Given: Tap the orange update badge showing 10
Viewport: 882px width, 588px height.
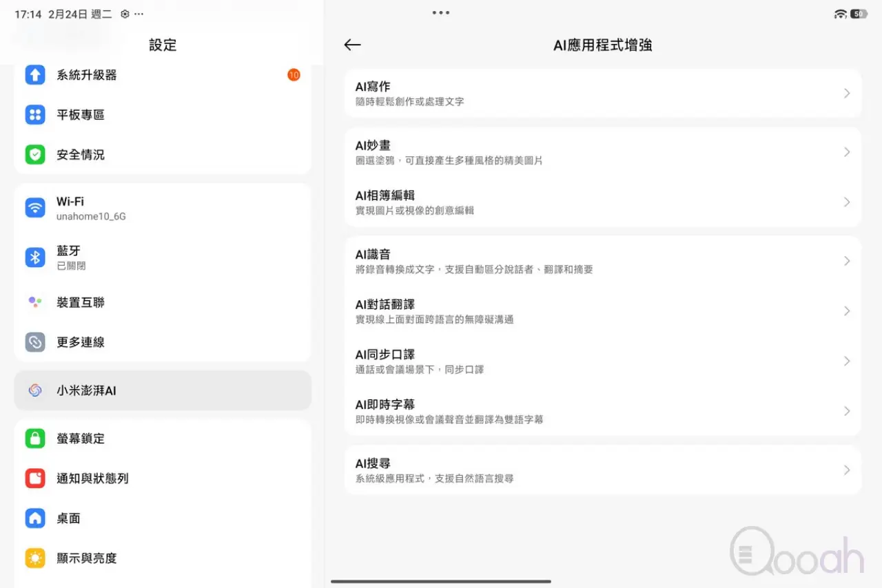Looking at the screenshot, I should [x=294, y=75].
